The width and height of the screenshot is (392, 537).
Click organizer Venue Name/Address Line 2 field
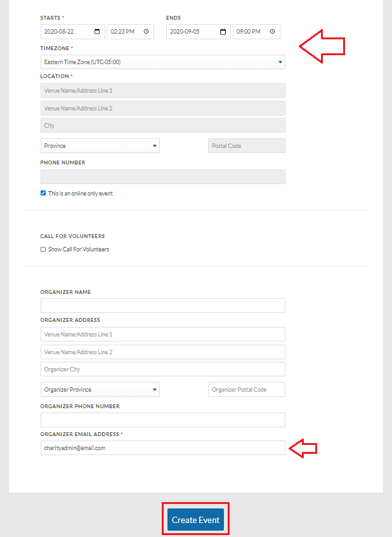pyautogui.click(x=163, y=352)
